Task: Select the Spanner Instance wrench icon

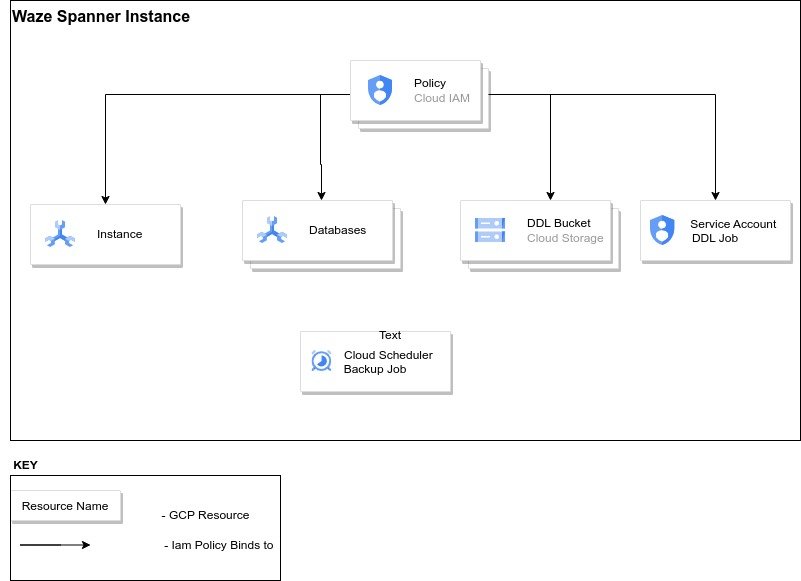Action: coord(60,234)
